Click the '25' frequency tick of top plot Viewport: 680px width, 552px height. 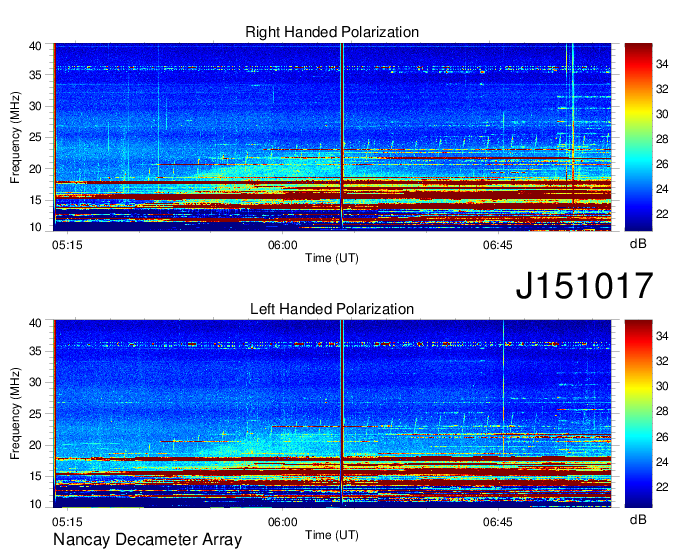[x=36, y=137]
